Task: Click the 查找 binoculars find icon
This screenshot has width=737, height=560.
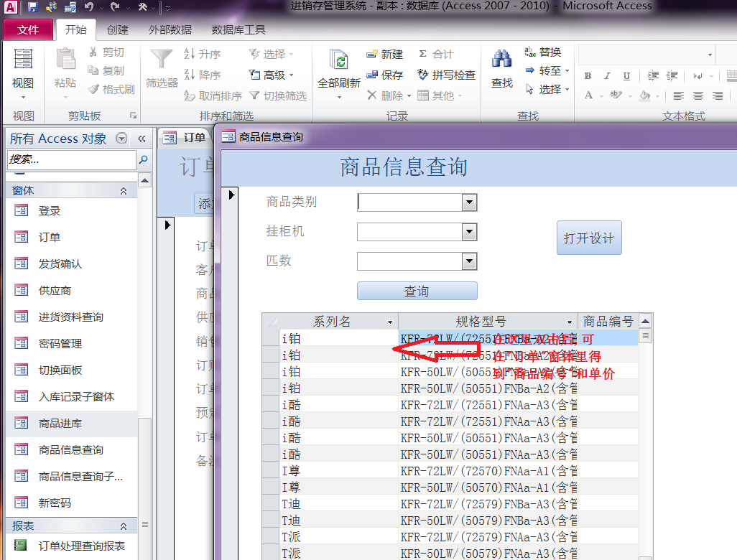Action: point(501,60)
